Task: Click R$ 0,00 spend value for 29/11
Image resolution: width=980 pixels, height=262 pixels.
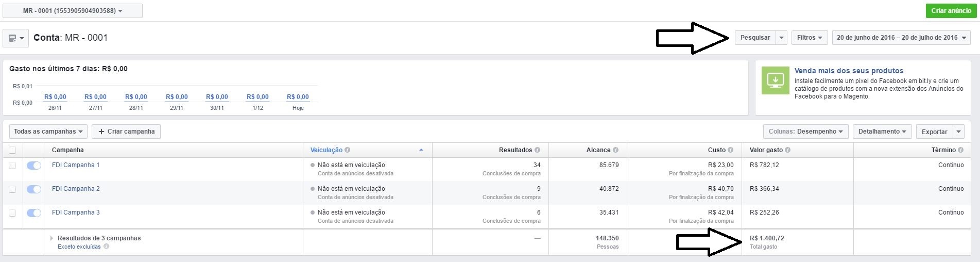Action: pos(177,97)
